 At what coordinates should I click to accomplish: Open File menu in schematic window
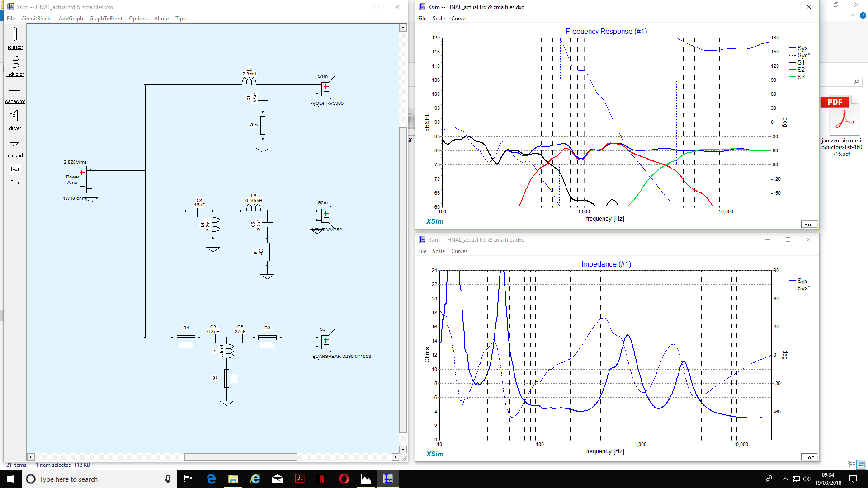pos(11,19)
